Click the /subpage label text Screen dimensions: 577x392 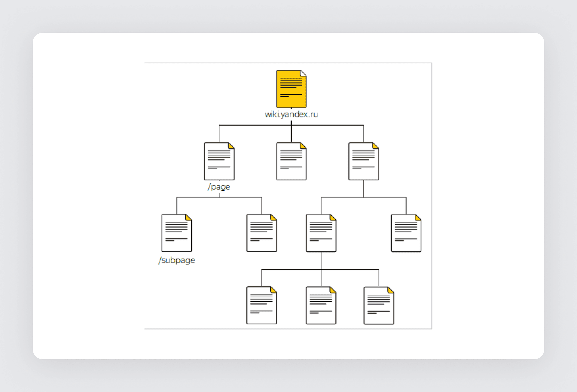click(x=177, y=260)
